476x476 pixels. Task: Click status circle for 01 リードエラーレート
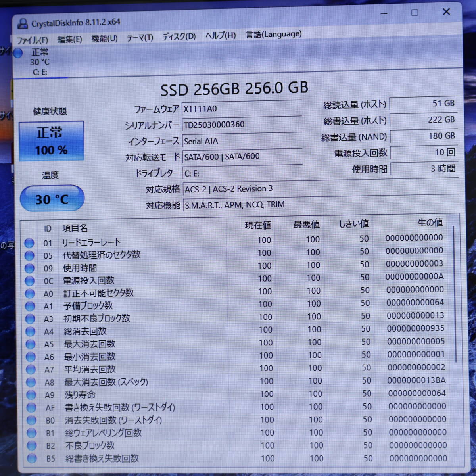[x=29, y=243]
